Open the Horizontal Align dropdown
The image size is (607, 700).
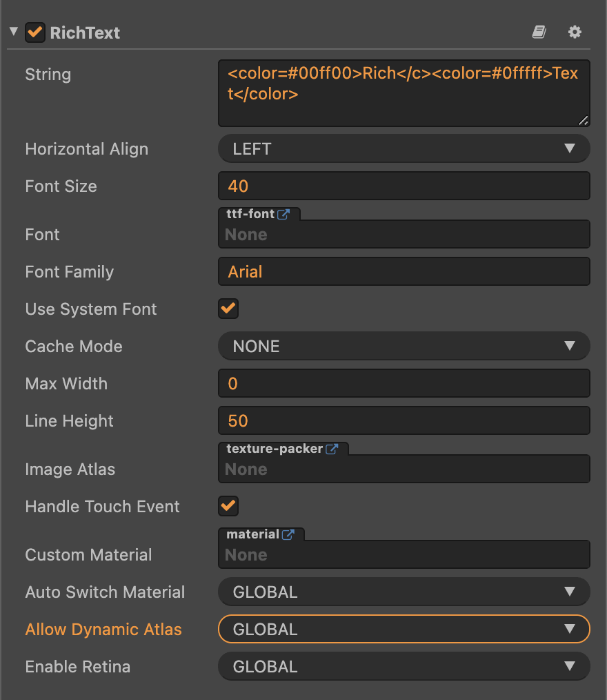tap(404, 149)
